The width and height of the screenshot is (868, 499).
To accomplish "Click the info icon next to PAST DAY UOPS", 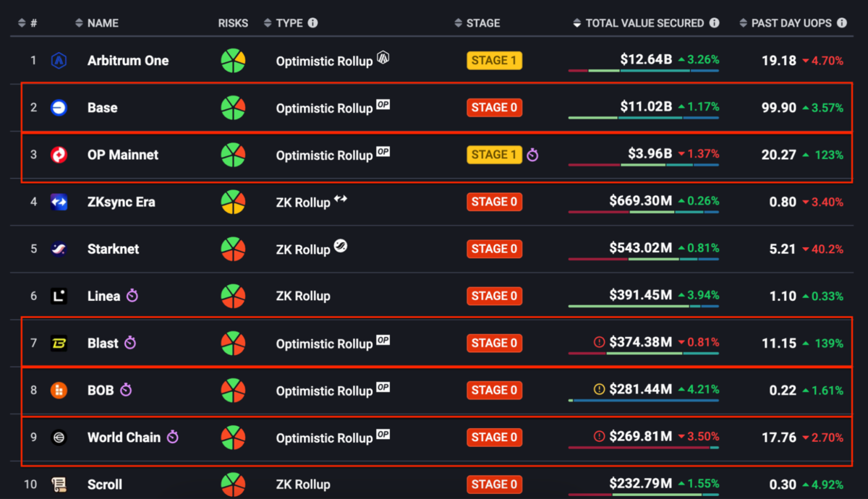I will (x=842, y=23).
